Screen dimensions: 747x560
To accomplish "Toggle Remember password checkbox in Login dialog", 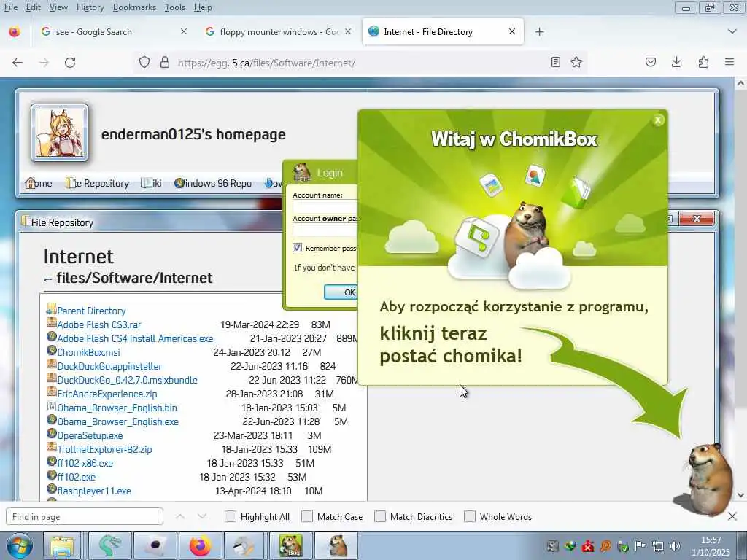I will 297,248.
